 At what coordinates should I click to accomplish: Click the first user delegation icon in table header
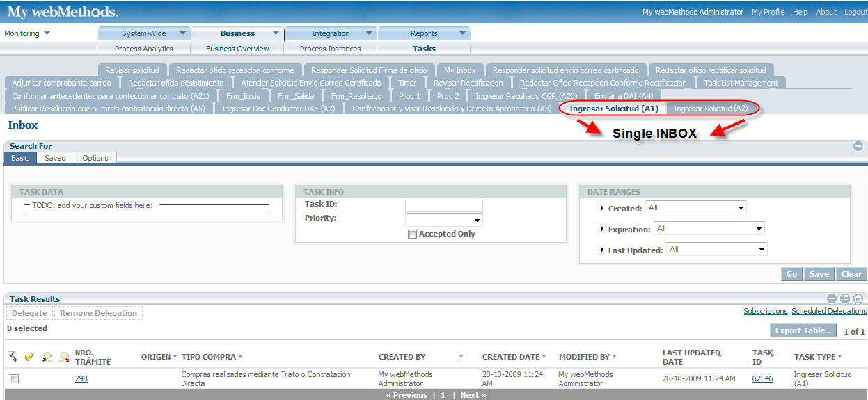click(x=47, y=357)
